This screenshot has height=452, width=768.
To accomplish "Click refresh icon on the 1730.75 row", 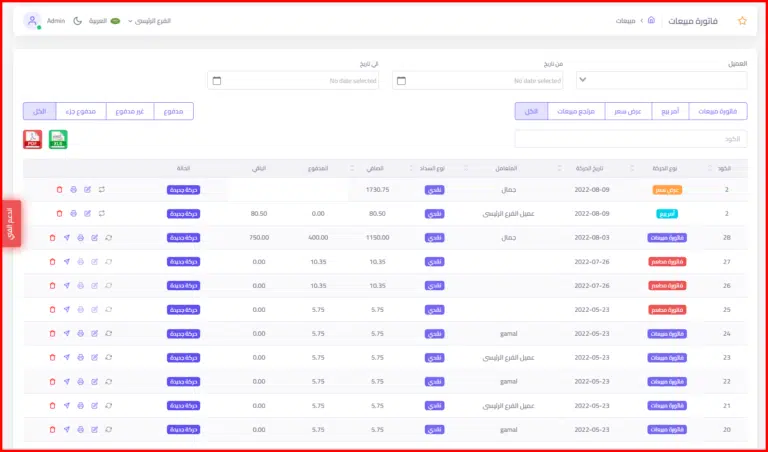I will (x=101, y=189).
